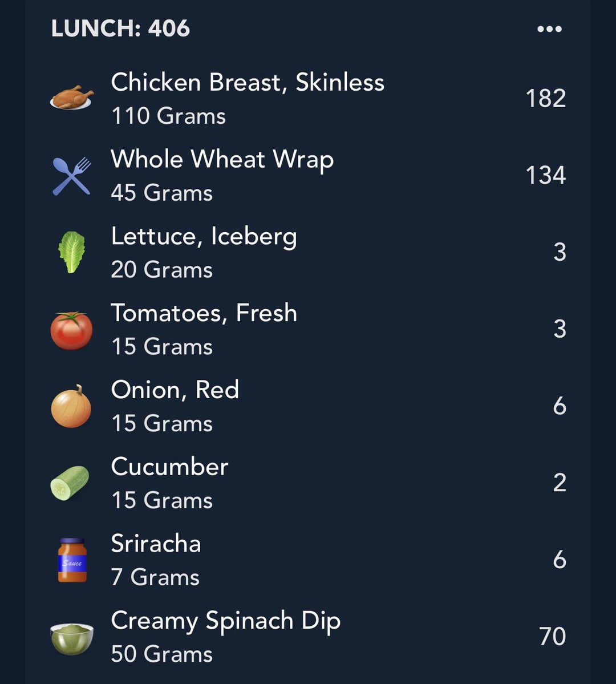616x684 pixels.
Task: Tap the cucumber slice icon
Action: 70,483
